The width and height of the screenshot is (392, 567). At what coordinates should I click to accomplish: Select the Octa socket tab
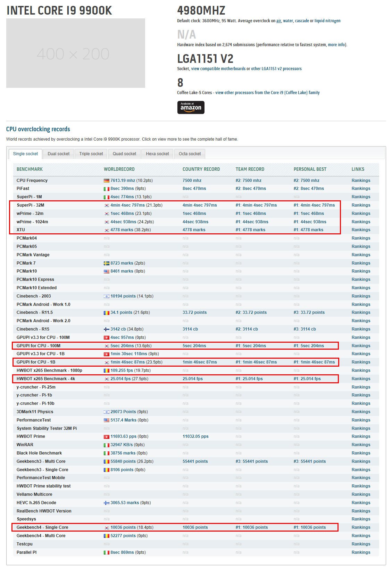click(190, 154)
